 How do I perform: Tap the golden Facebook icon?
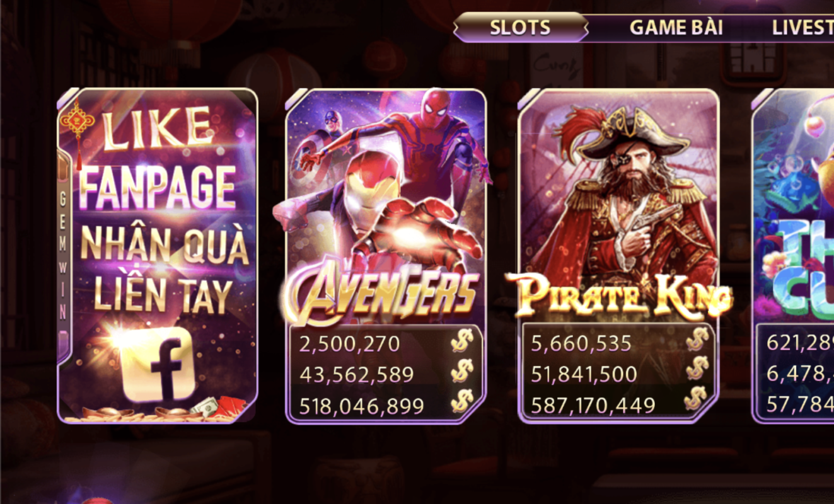click(159, 364)
